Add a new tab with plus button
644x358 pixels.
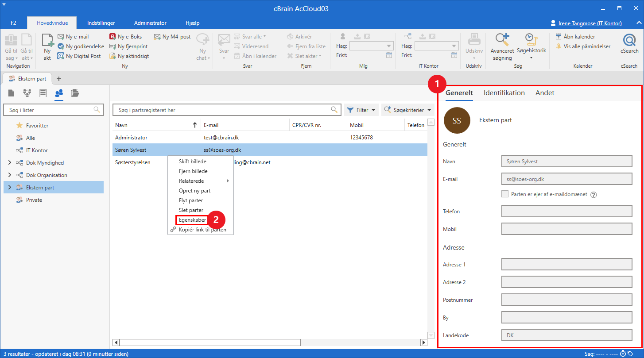click(59, 78)
